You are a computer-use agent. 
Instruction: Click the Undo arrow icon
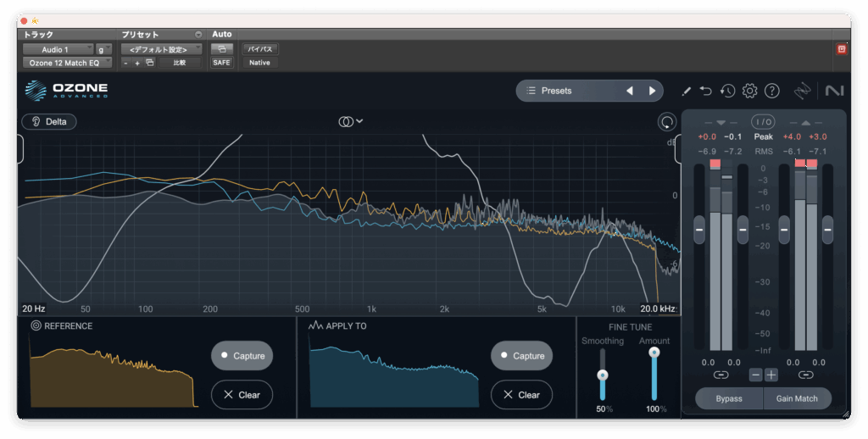pyautogui.click(x=706, y=91)
